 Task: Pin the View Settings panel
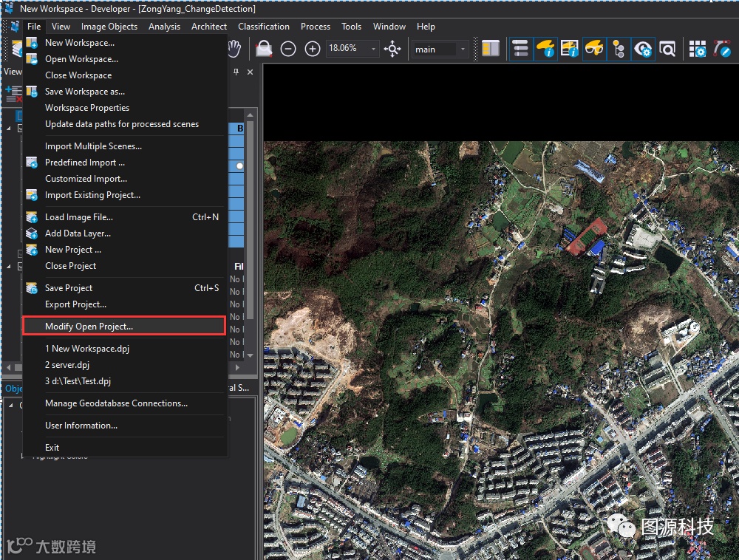[236, 72]
